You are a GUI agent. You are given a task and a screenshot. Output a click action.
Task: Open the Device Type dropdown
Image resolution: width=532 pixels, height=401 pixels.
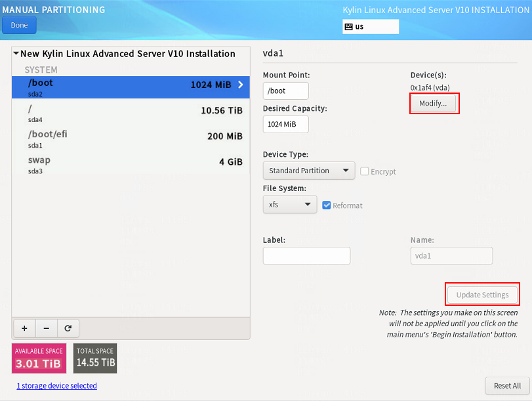pos(309,171)
